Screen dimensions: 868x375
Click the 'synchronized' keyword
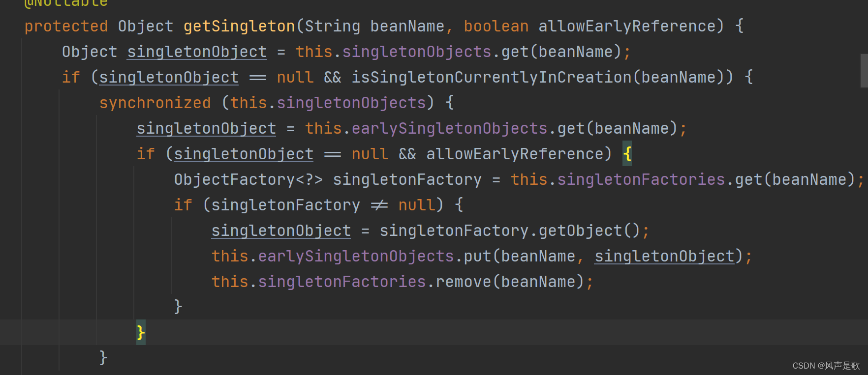155,103
